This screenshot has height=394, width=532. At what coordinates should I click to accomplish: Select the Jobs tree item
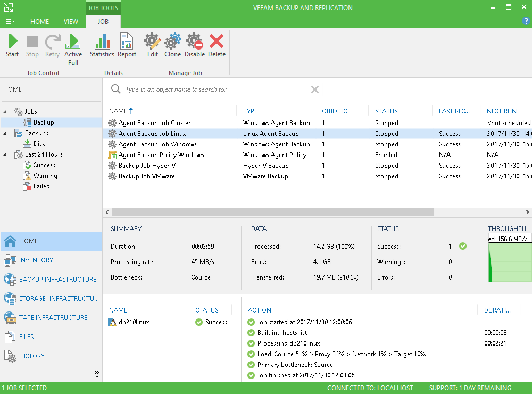click(x=26, y=112)
